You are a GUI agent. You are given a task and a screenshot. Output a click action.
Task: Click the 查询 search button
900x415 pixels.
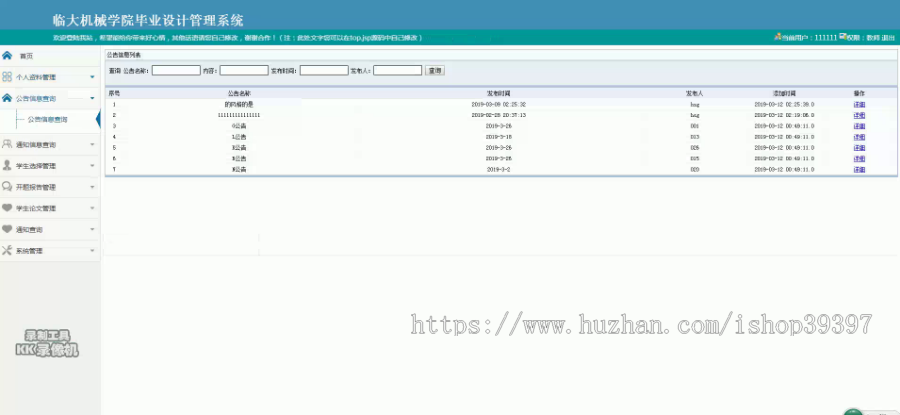[435, 71]
